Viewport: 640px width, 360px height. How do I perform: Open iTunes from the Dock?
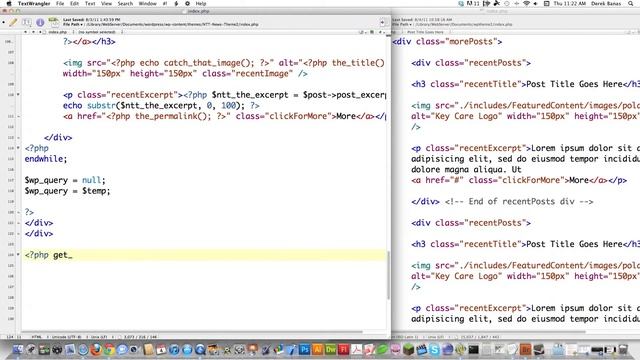174,349
